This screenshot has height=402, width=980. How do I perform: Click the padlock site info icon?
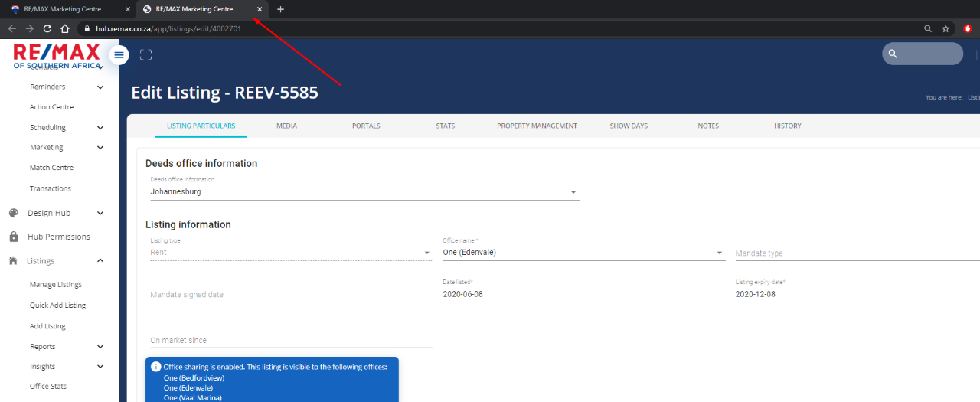coord(87,28)
